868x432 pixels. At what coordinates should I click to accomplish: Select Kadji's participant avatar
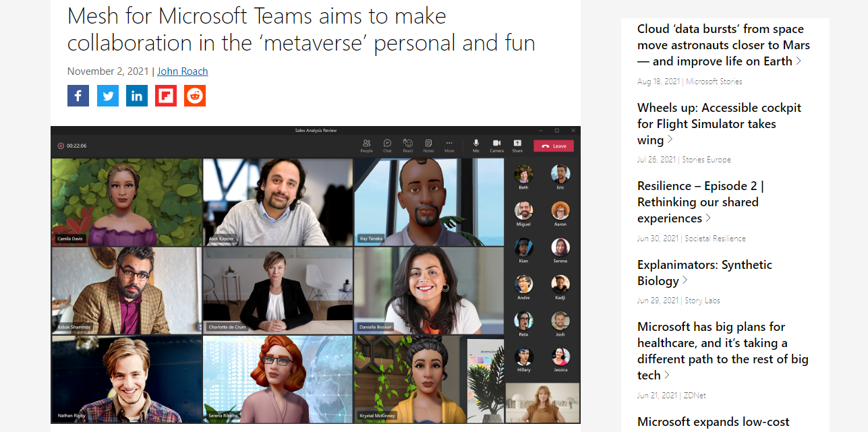coord(560,284)
